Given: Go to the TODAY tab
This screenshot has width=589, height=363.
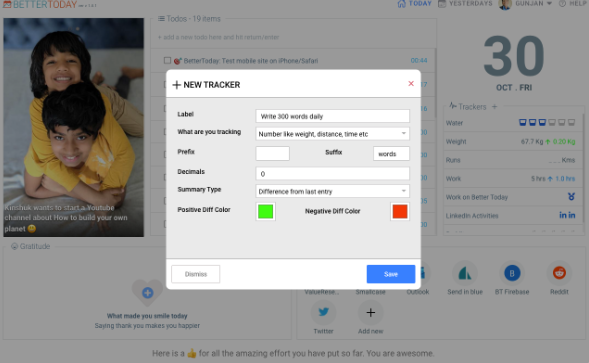Looking at the screenshot, I should [415, 4].
